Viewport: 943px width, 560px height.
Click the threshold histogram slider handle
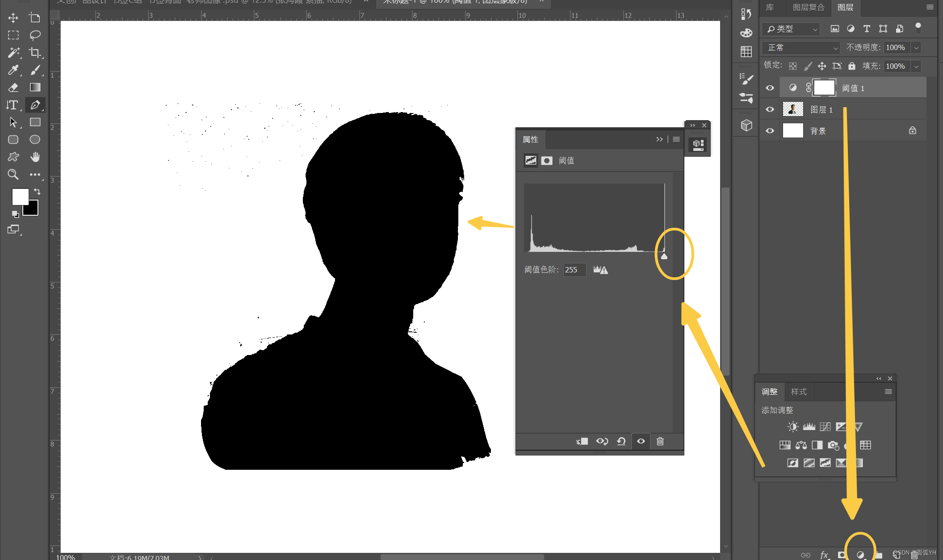point(664,256)
